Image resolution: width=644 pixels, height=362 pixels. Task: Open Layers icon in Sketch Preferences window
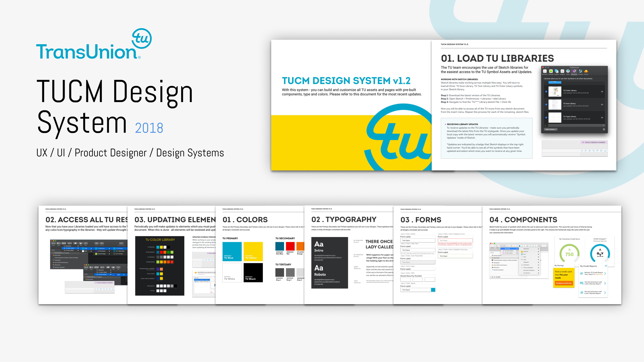(x=556, y=71)
